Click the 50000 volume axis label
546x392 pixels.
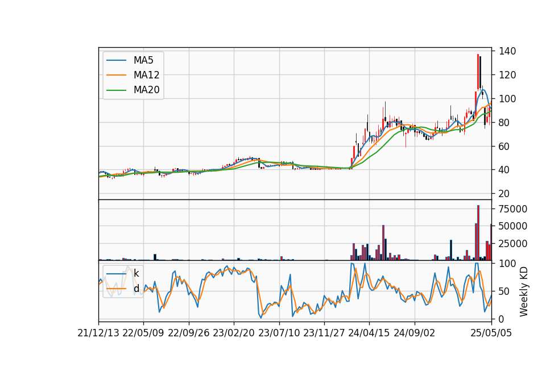[513, 226]
